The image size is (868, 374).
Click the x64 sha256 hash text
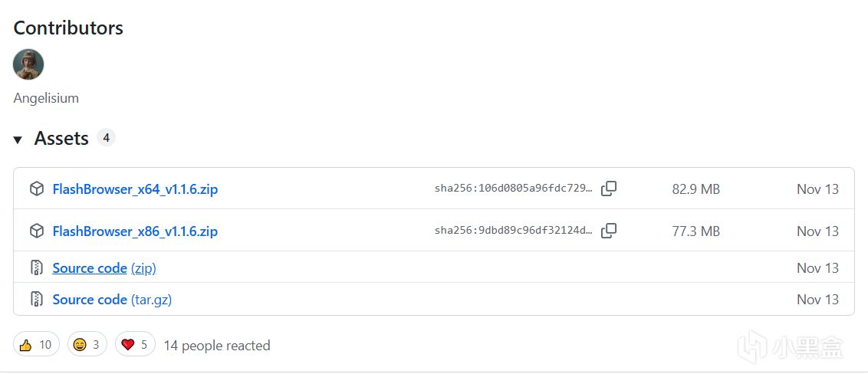(x=513, y=189)
